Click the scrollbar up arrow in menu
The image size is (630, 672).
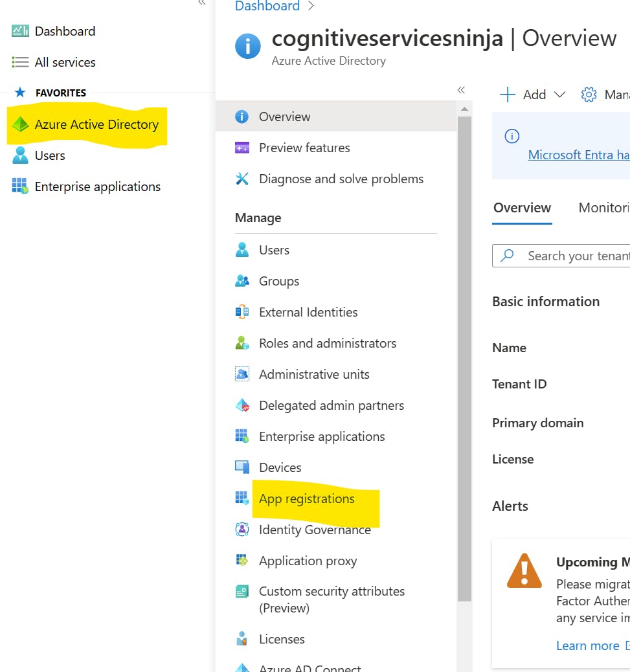point(464,109)
